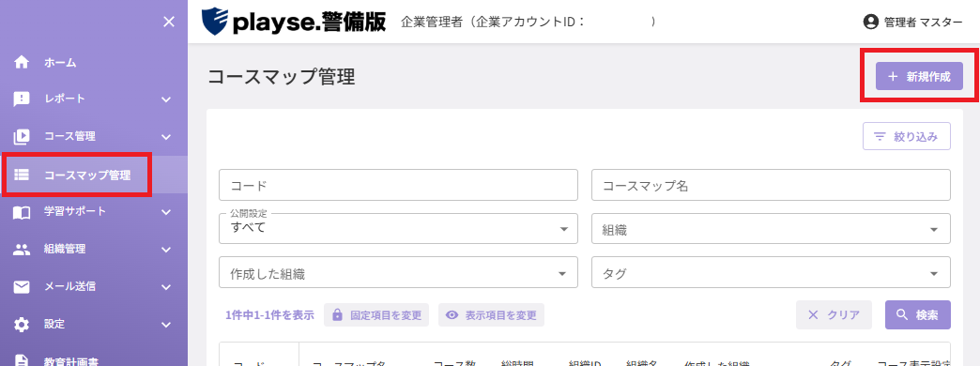This screenshot has width=980, height=366.
Task: Click the plus icon in 新規作成
Action: coord(893,76)
